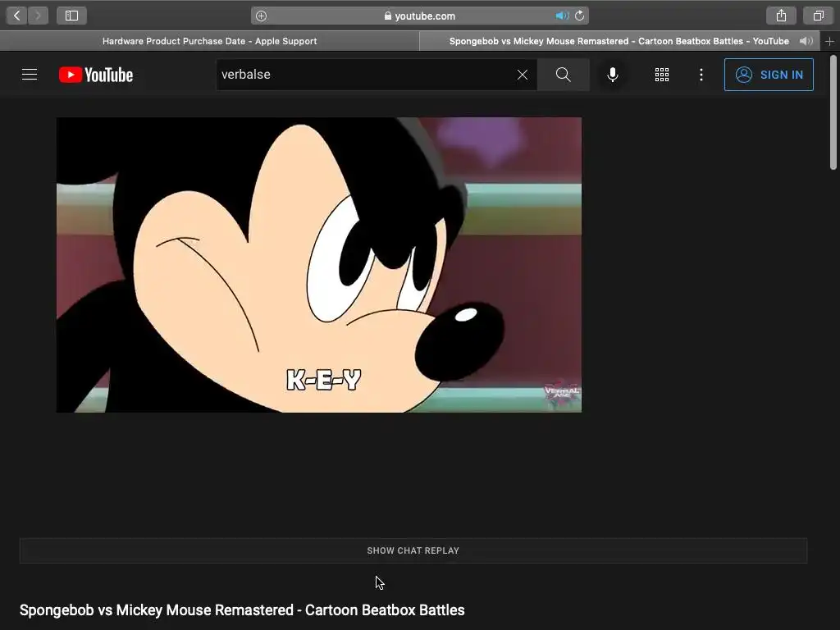Go back with Safari's back arrow

click(16, 16)
